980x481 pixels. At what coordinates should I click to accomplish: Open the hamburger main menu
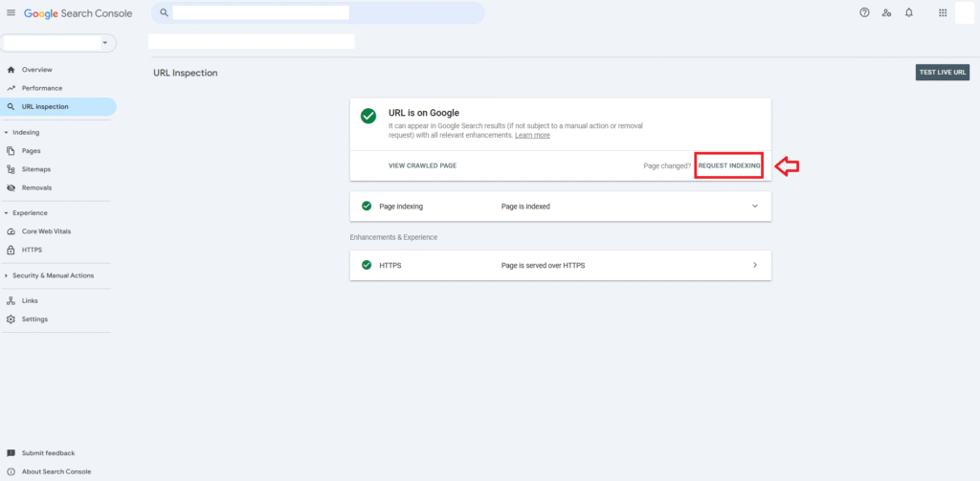[x=11, y=12]
